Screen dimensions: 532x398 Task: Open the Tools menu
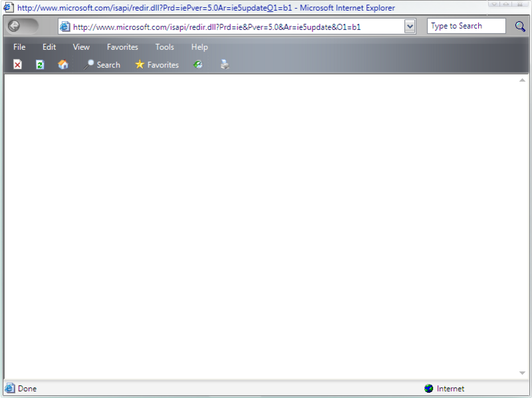[x=164, y=47]
